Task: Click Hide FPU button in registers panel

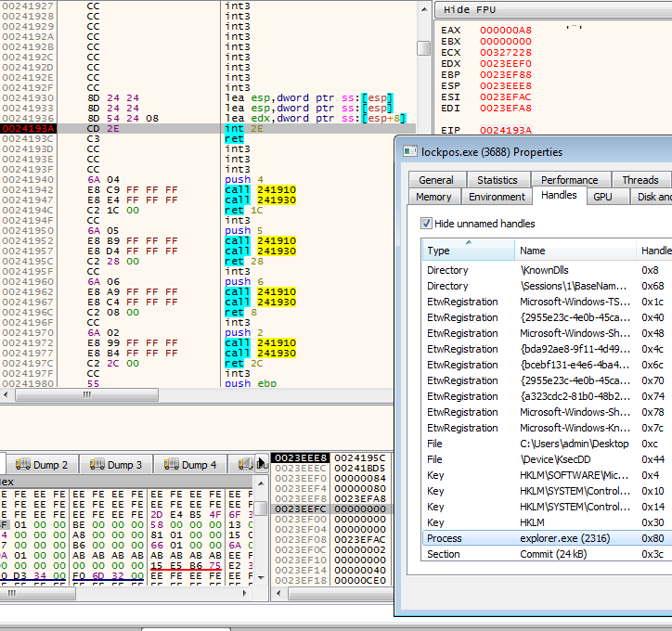Action: click(x=470, y=9)
